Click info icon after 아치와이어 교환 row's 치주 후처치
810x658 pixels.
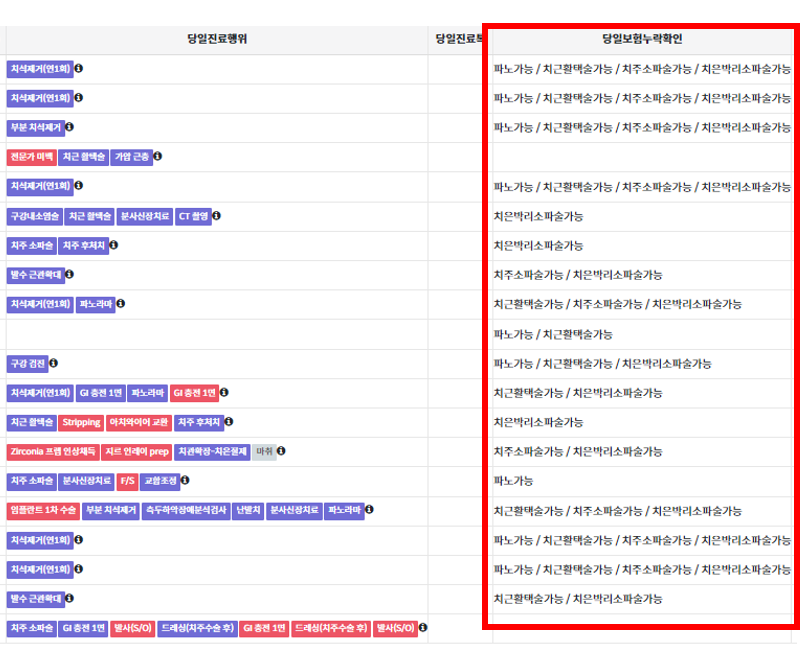click(x=229, y=422)
